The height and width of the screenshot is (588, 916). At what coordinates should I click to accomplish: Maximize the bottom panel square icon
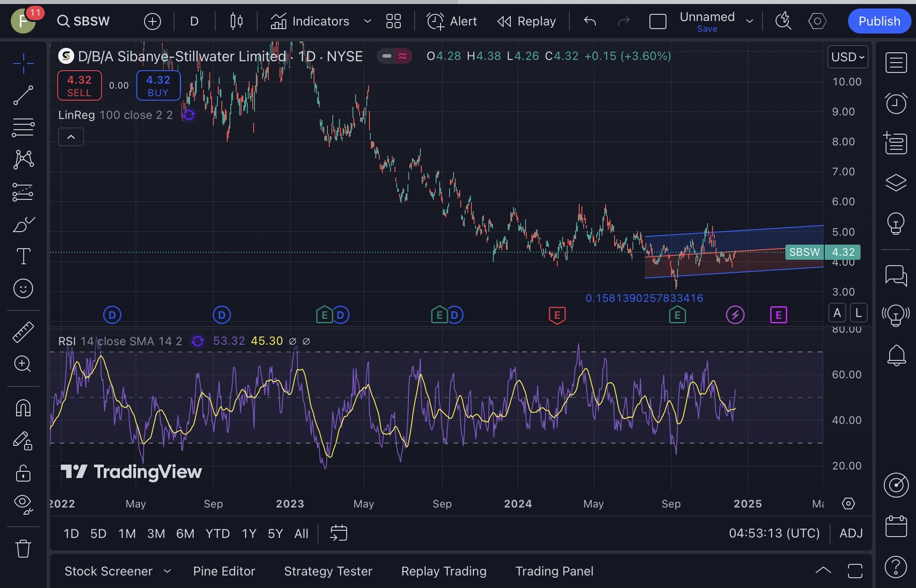[x=855, y=571]
